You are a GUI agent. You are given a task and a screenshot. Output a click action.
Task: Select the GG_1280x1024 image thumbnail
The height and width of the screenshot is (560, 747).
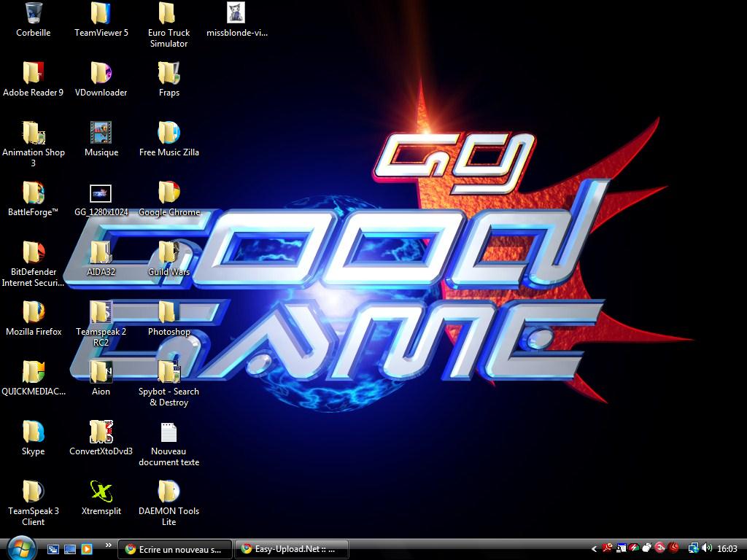[101, 193]
